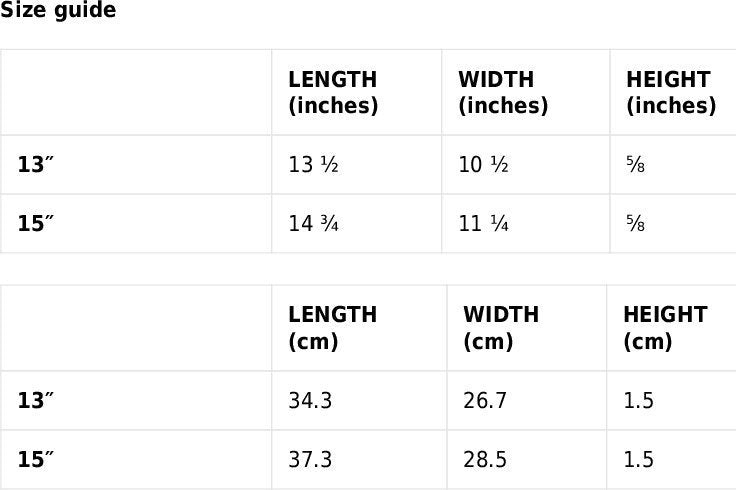The height and width of the screenshot is (490, 736).
Task: Click the 11 ¼ width cell
Action: (484, 224)
